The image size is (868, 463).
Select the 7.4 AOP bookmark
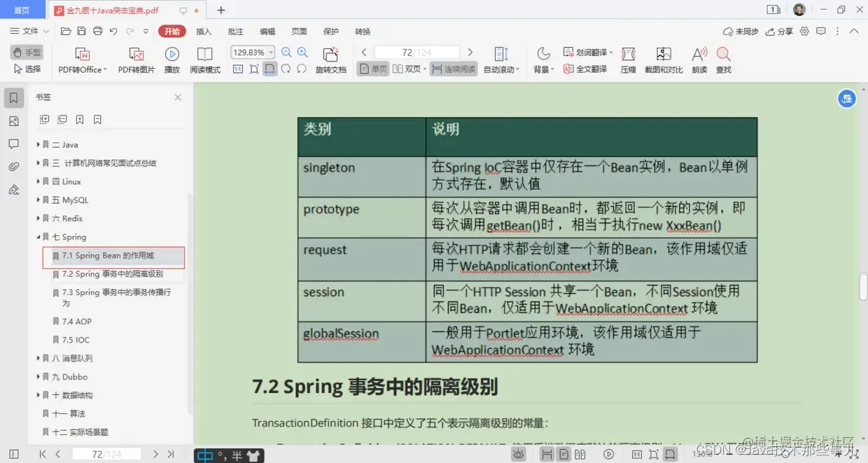pos(77,322)
